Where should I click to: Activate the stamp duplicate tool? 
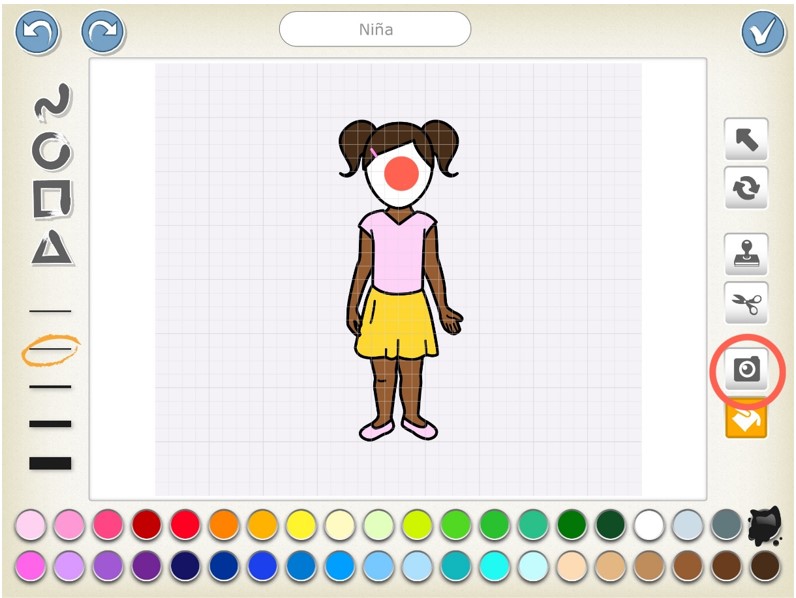(746, 254)
